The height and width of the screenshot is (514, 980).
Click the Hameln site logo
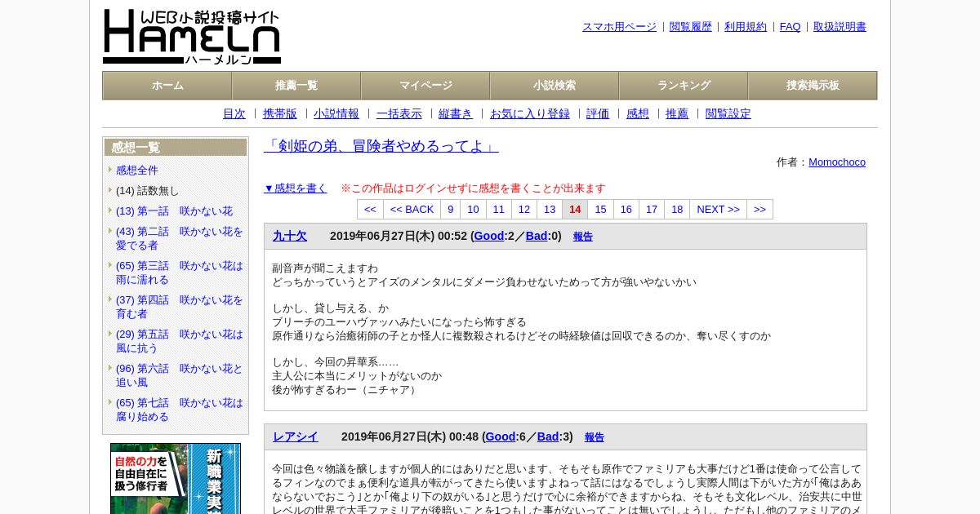point(192,37)
